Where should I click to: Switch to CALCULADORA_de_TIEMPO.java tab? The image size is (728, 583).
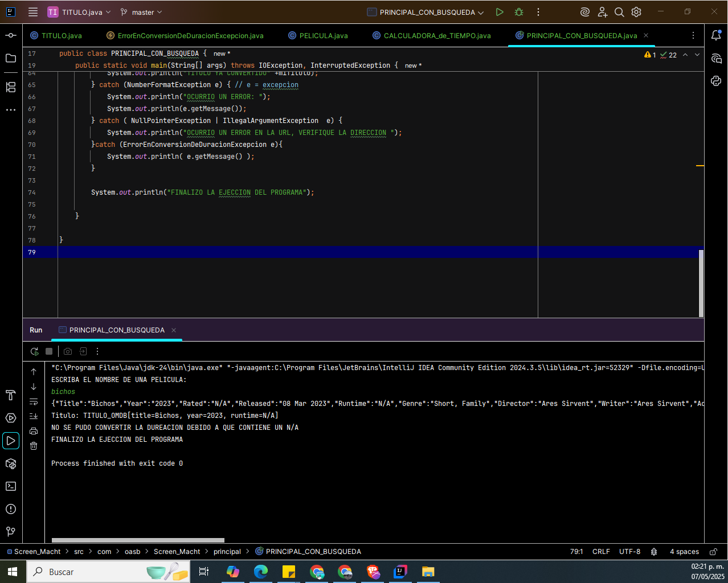click(x=431, y=35)
